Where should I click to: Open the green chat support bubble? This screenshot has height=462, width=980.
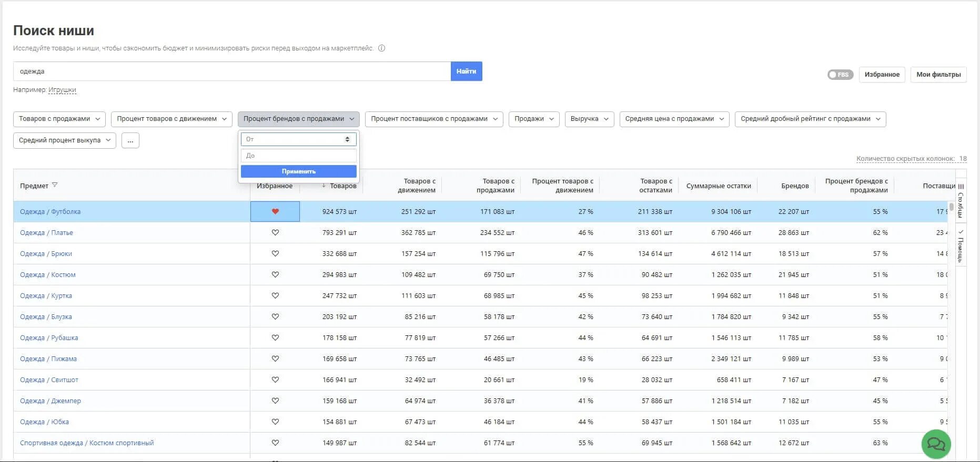pyautogui.click(x=936, y=444)
